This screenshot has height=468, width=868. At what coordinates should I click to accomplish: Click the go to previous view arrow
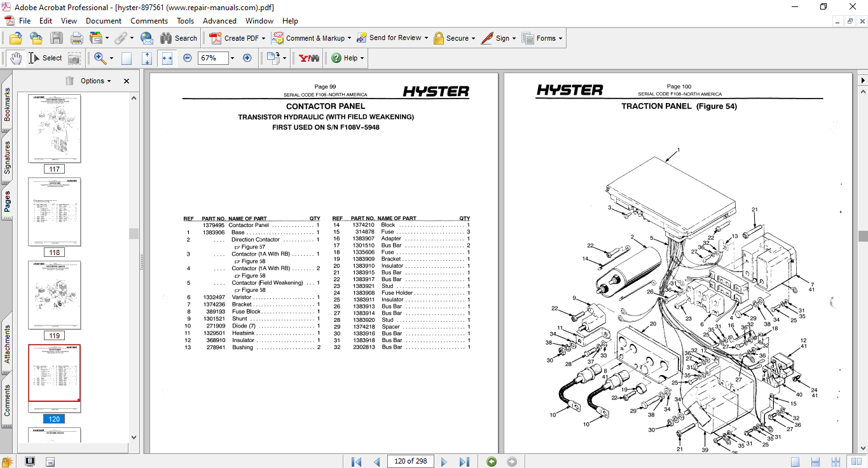[x=492, y=461]
